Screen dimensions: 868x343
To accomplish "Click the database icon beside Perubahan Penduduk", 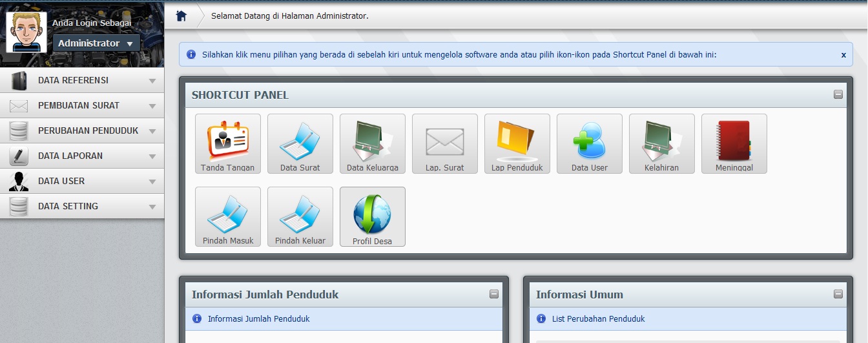I will pyautogui.click(x=19, y=131).
